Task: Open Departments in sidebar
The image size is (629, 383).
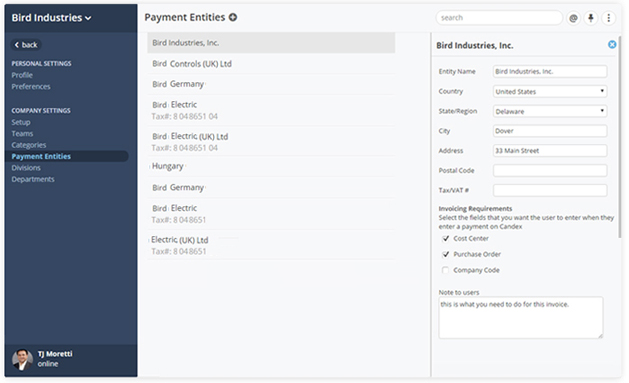Action: 33,179
